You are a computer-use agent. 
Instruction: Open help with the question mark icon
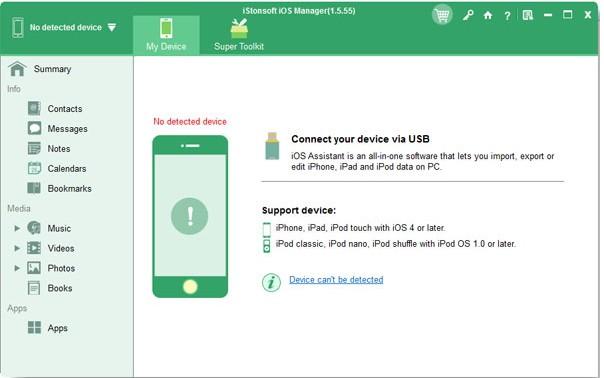[507, 16]
